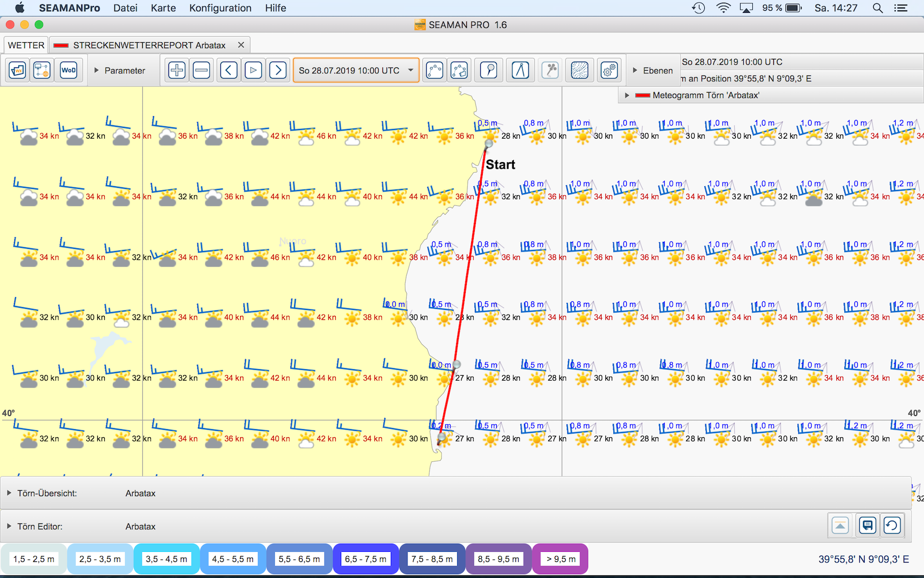Click the network download icon in toolbar

42,70
